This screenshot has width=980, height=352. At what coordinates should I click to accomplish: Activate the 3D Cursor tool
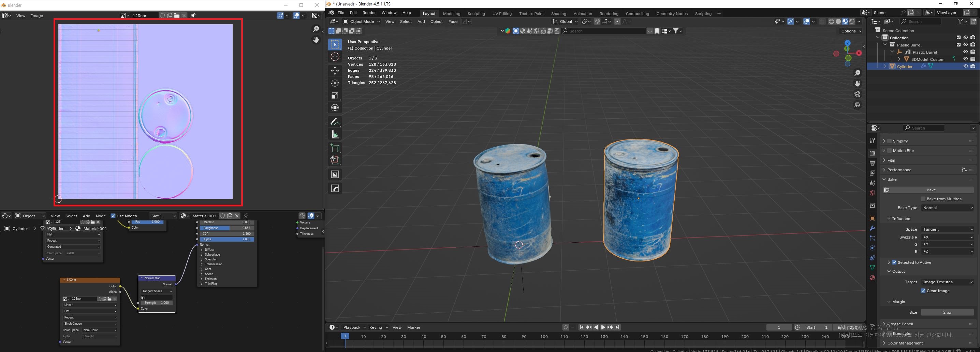tap(335, 57)
